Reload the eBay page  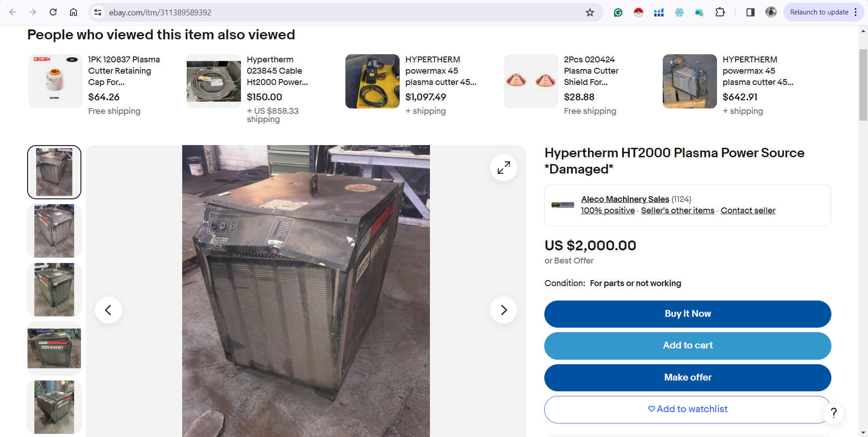(x=53, y=12)
